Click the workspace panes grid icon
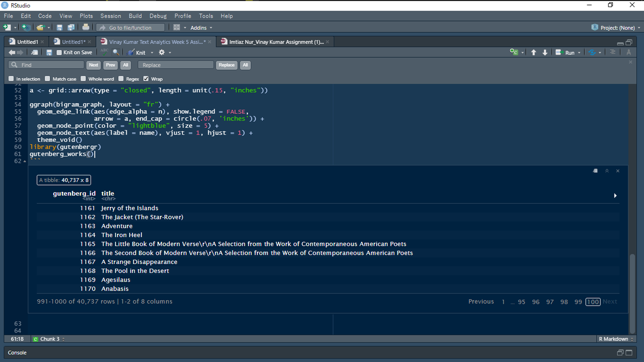The image size is (644, 362). 177,27
